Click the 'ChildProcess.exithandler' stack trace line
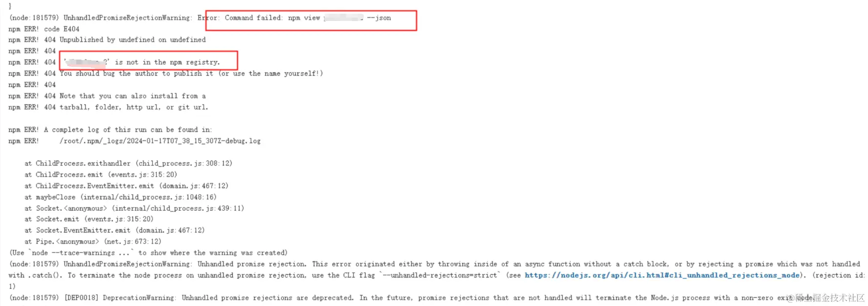The width and height of the screenshot is (868, 306). coord(129,163)
